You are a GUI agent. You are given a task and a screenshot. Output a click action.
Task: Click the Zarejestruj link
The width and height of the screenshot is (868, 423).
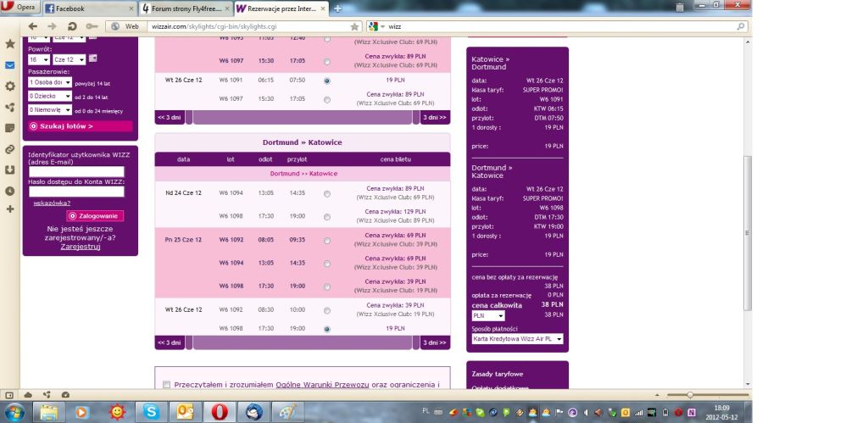point(81,247)
